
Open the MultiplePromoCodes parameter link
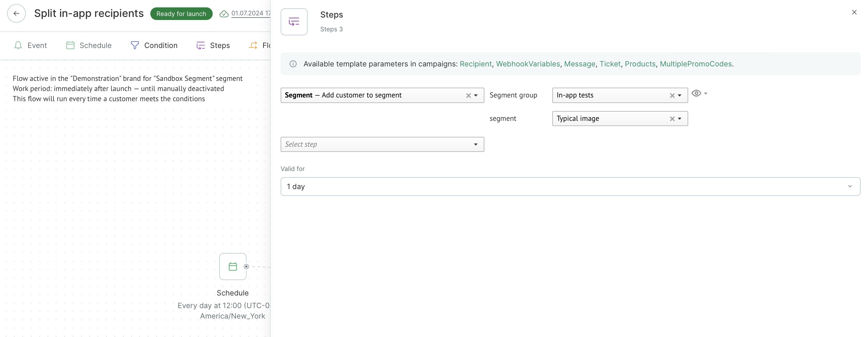pos(696,64)
